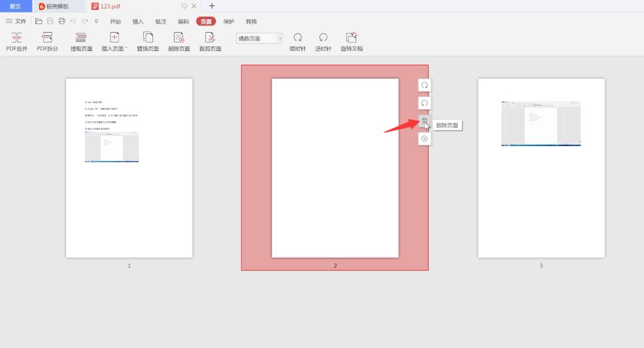Switch to the 插入 ribbon tab
Viewport: 644px width, 348px height.
tap(138, 22)
